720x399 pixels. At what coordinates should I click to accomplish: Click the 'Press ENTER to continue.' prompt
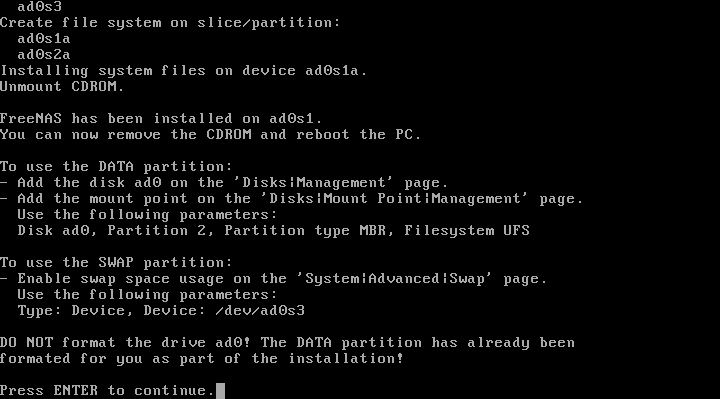coord(107,391)
